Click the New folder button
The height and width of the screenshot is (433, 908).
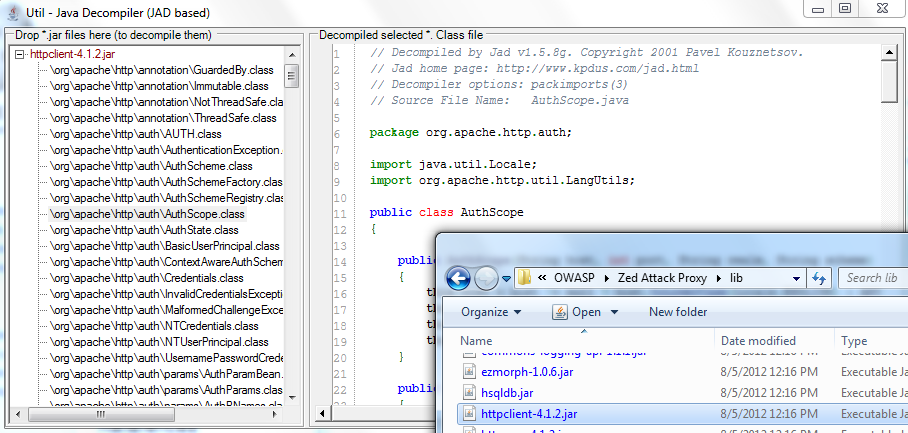[678, 312]
